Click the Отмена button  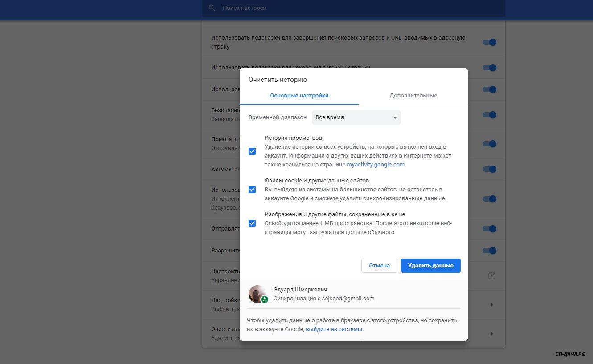(379, 266)
